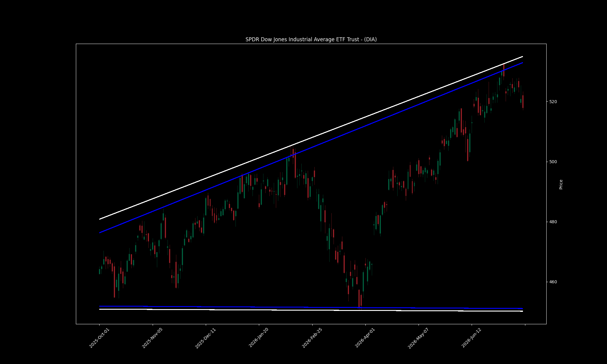The height and width of the screenshot is (364, 607).
Task: Click the 460 price tick label
Action: (553, 282)
